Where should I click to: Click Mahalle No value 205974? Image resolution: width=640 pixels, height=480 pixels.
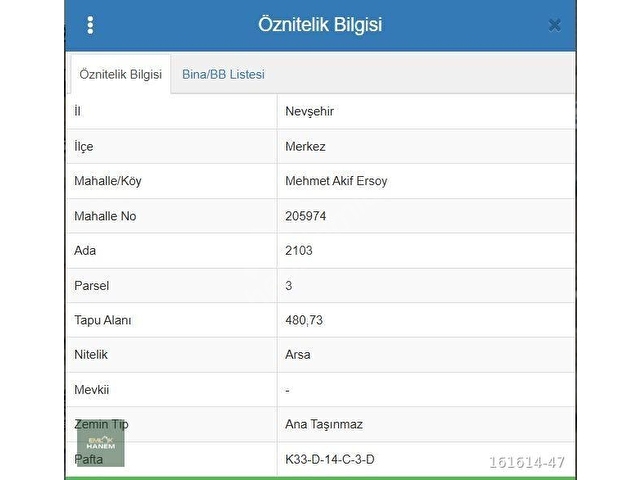[x=306, y=216]
